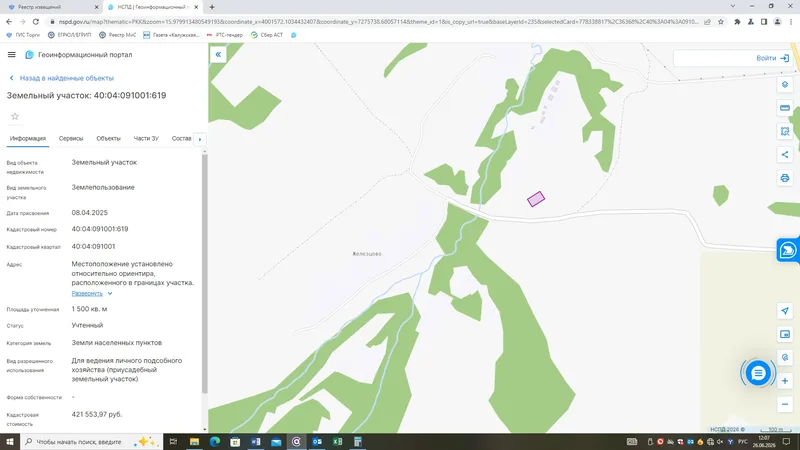The image size is (800, 450).
Task: Select cadastral quarter 40:04:091001 value
Action: pyautogui.click(x=93, y=246)
